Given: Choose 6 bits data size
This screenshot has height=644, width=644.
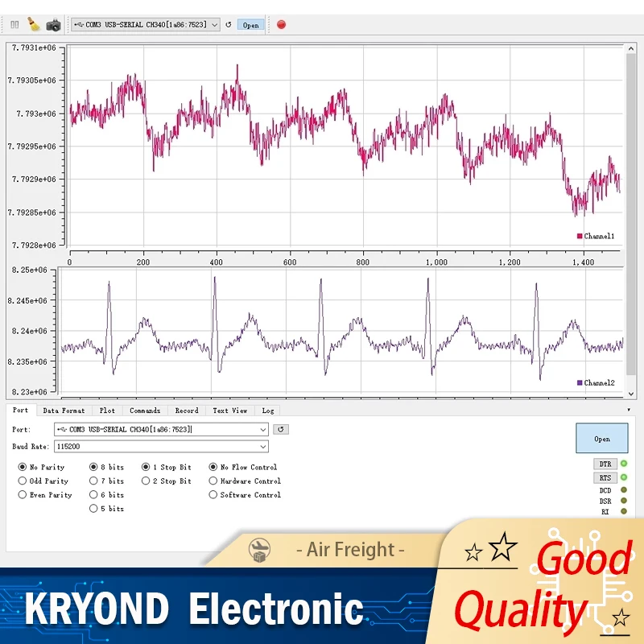Looking at the screenshot, I should point(106,494).
